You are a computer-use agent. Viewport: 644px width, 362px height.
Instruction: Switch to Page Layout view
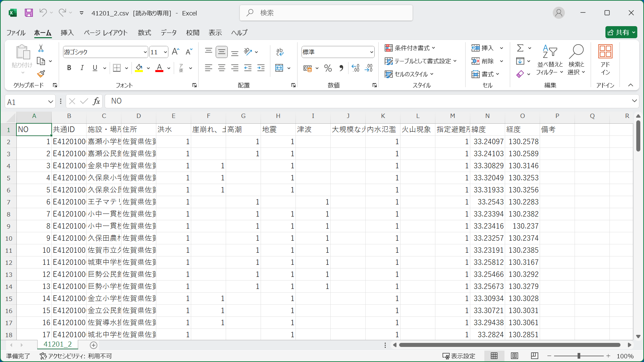pos(514,356)
